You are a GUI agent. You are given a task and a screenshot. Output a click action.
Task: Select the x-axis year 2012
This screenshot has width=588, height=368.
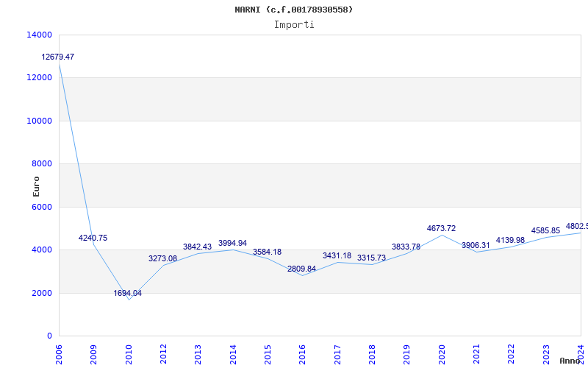163,355
